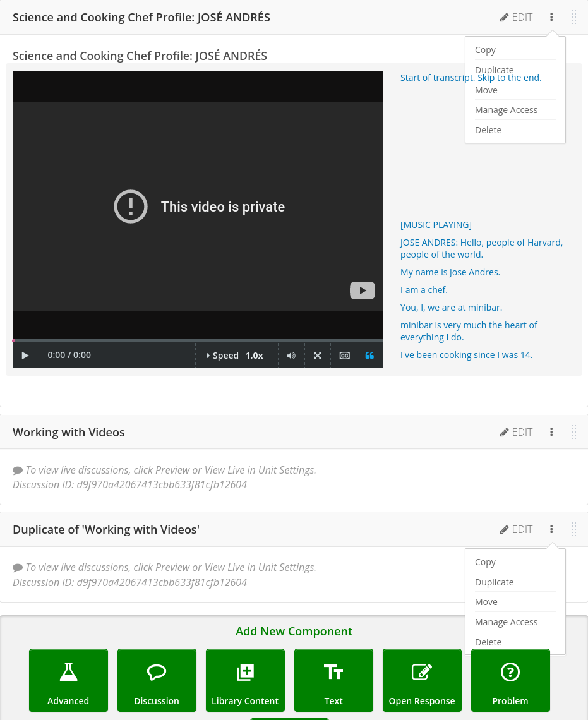
Task: Click the Edit pencil for José Andrés video
Action: click(x=517, y=18)
